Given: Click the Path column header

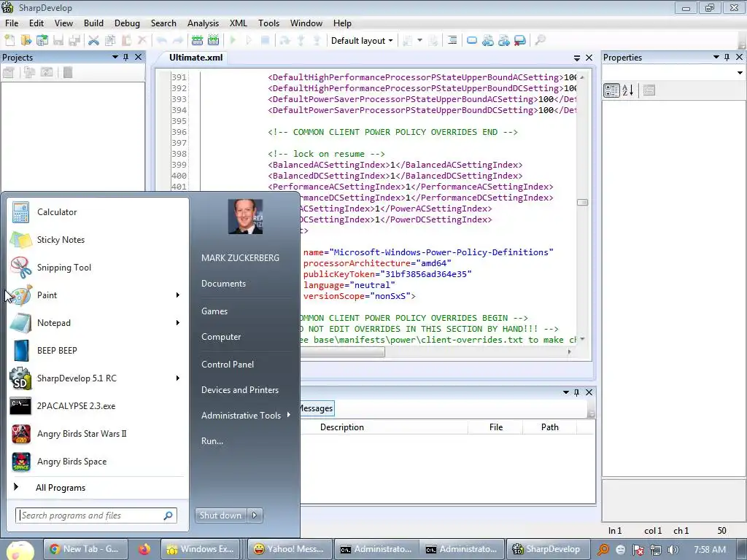Looking at the screenshot, I should (550, 427).
